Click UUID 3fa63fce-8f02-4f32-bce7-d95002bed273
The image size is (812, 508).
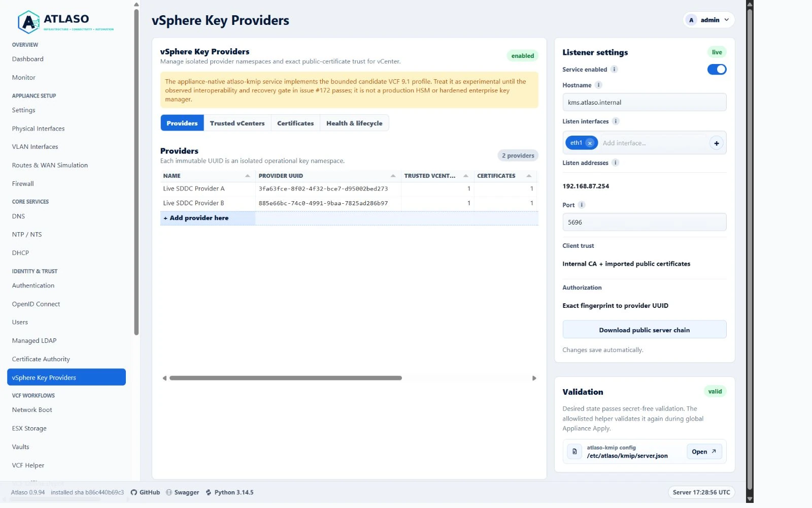(x=323, y=188)
